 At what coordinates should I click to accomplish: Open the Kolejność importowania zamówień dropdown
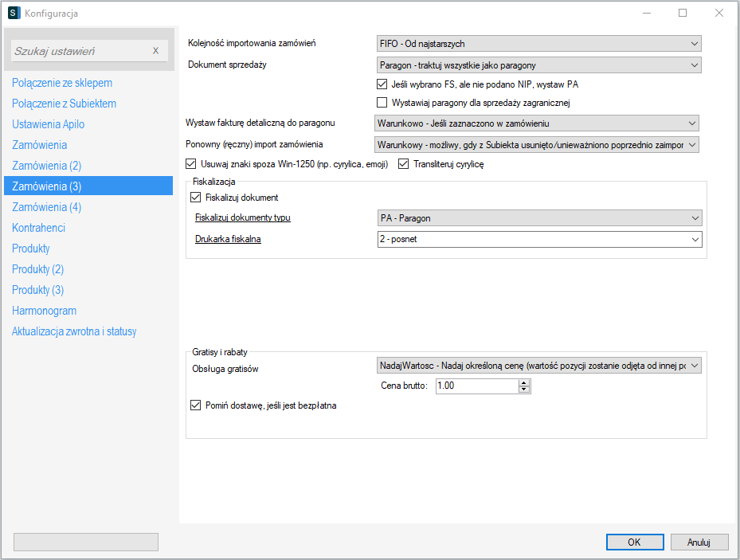pos(538,43)
